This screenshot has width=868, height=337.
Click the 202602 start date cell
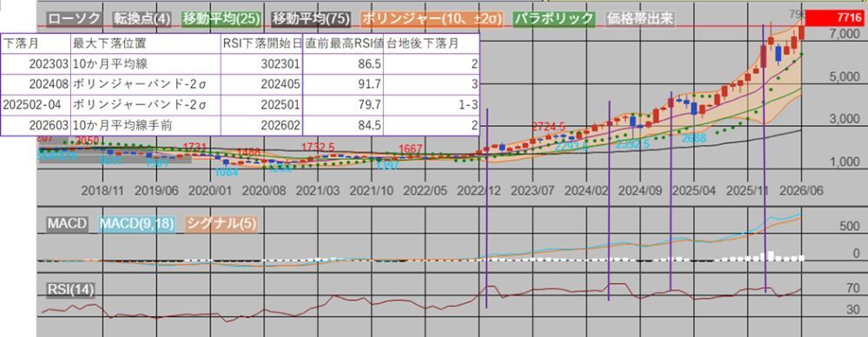click(261, 126)
